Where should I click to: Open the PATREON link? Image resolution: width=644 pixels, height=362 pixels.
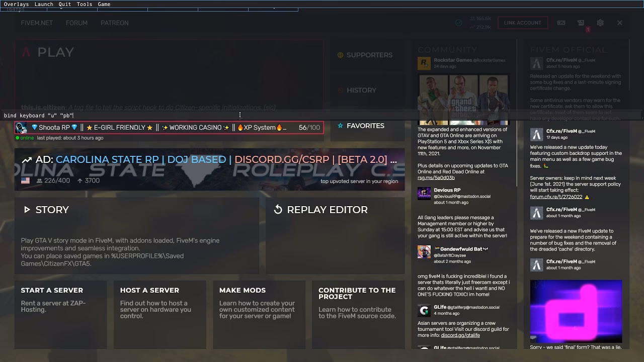tap(114, 23)
